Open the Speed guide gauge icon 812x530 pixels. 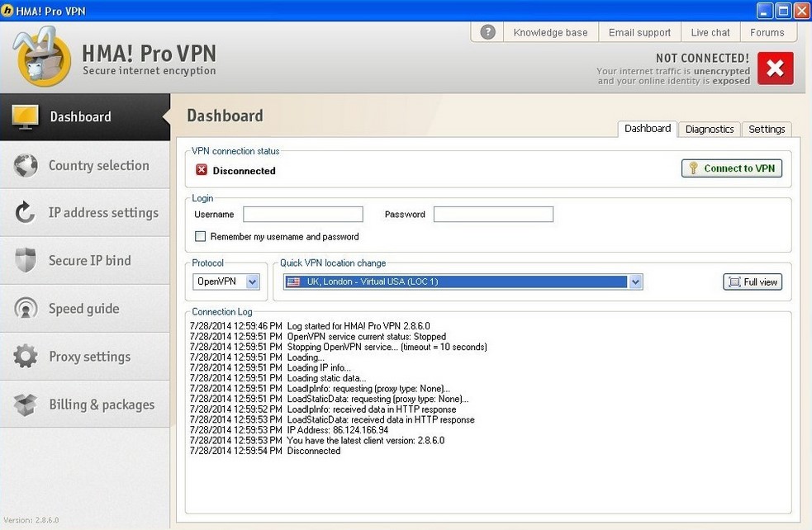click(25, 308)
